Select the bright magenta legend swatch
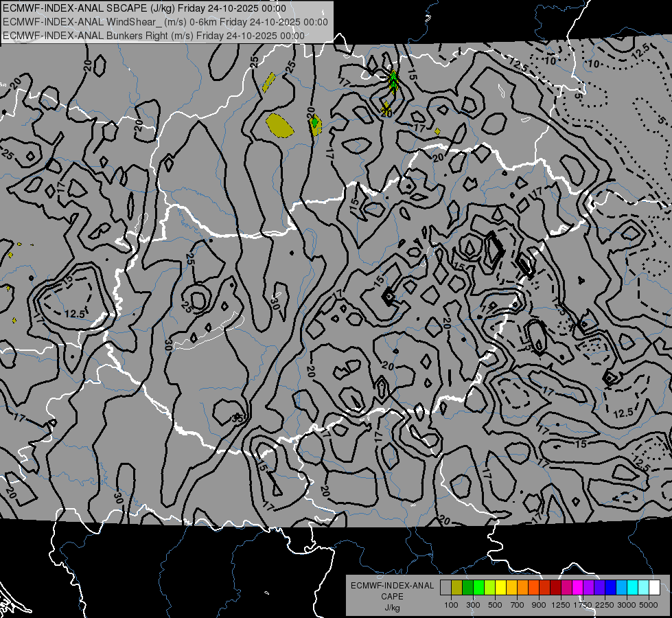Screen dimensions: 672x618 (x=578, y=588)
